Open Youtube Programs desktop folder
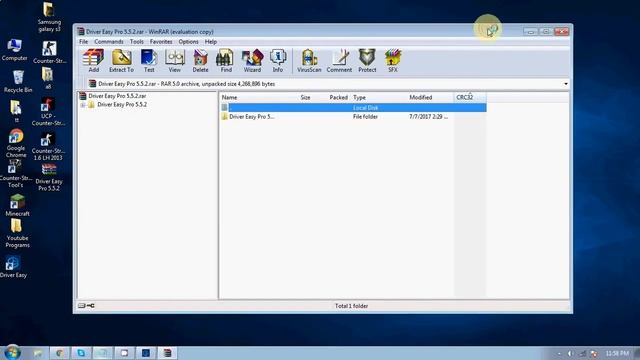Image resolution: width=640 pixels, height=360 pixels. pos(17,233)
